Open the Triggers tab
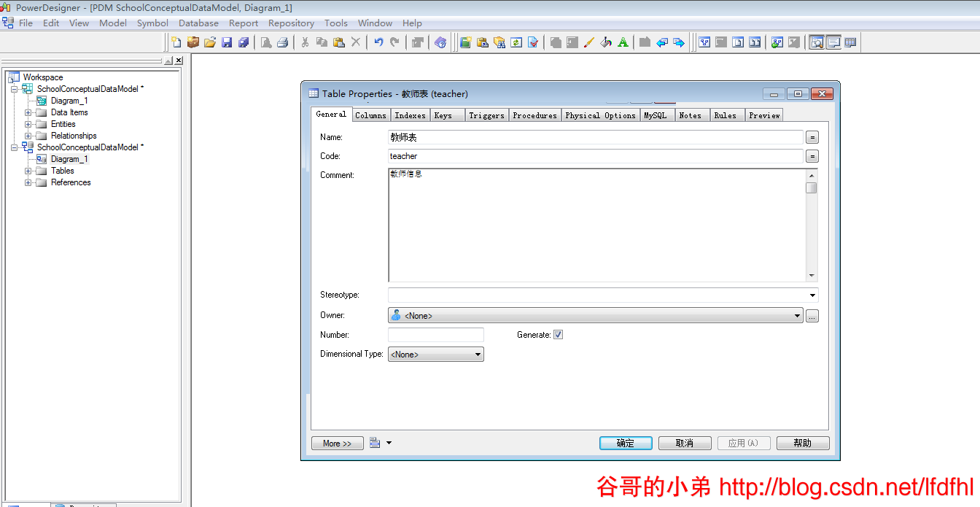The height and width of the screenshot is (507, 980). point(486,115)
